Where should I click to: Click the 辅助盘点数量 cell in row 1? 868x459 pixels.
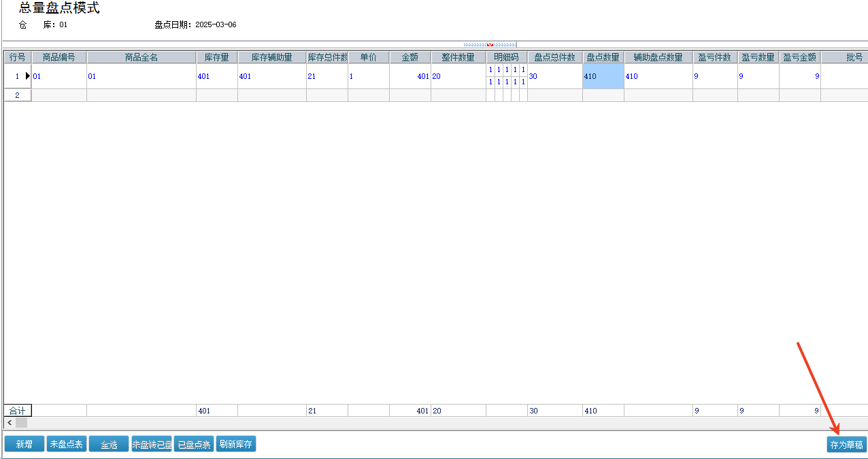pyautogui.click(x=658, y=76)
